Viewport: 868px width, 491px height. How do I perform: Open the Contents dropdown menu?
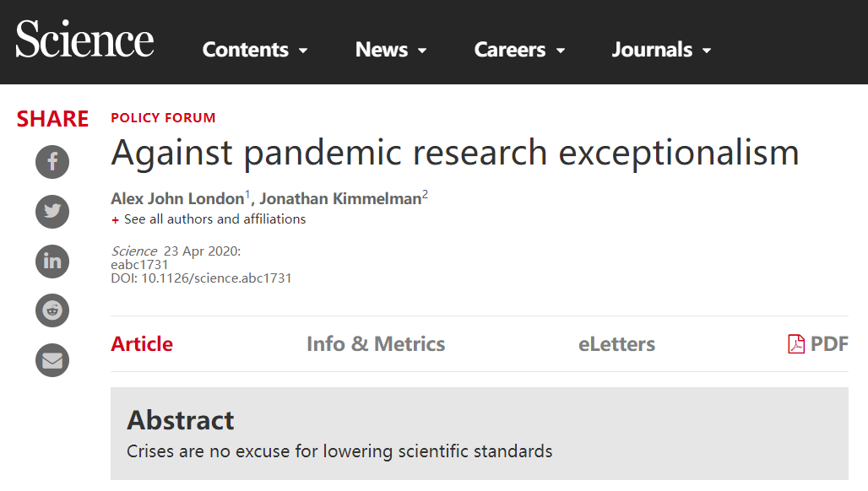coord(255,50)
